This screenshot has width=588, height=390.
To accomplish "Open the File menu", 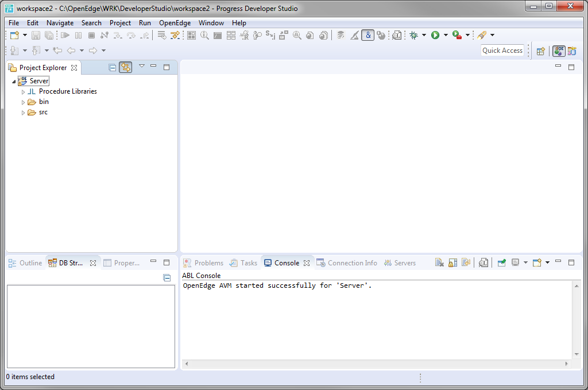I will (x=14, y=23).
